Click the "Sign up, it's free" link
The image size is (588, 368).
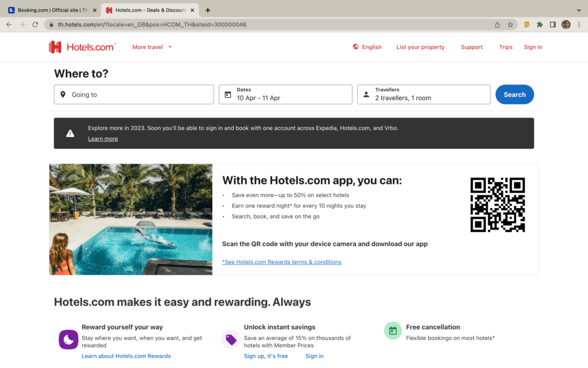point(266,355)
